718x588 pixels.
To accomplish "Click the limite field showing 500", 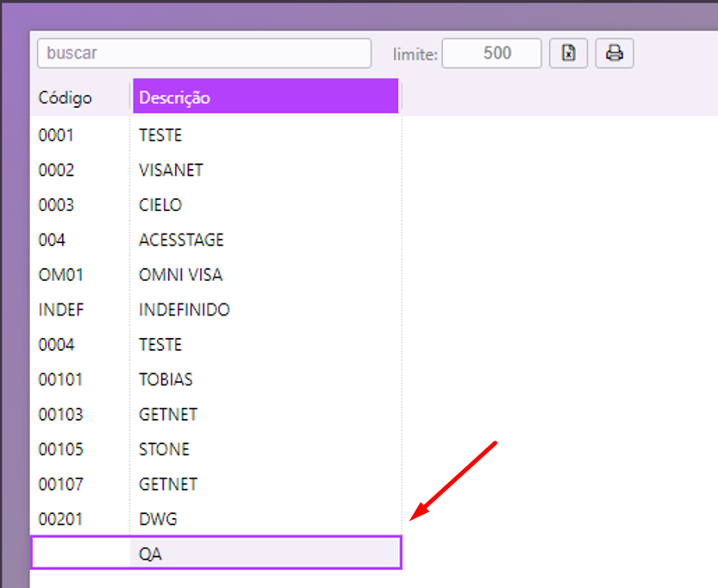I will pos(491,53).
